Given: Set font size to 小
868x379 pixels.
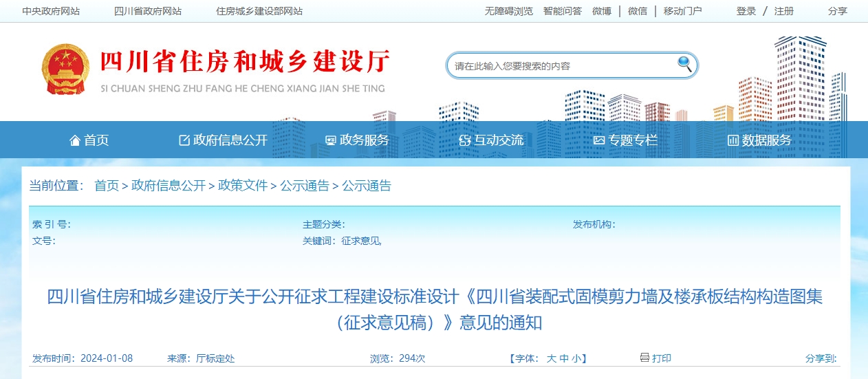Looking at the screenshot, I should (x=576, y=358).
